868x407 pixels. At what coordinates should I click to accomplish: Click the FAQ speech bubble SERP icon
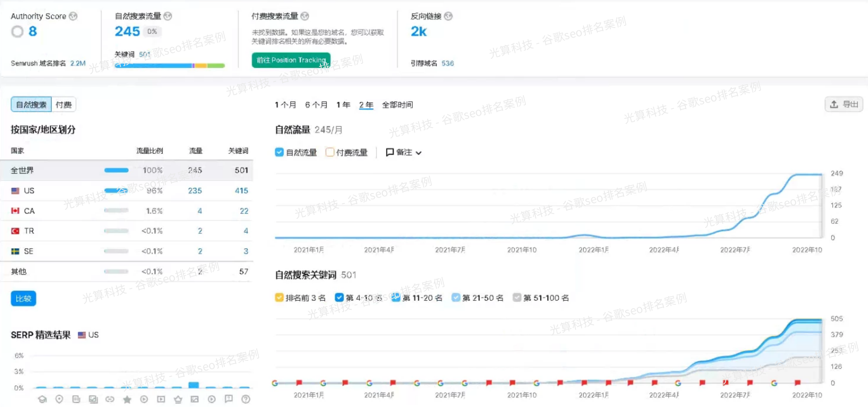tap(228, 399)
